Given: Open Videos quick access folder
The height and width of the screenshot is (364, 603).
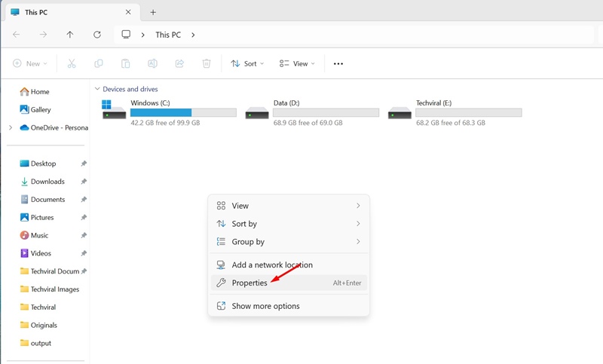Looking at the screenshot, I should pyautogui.click(x=35, y=253).
